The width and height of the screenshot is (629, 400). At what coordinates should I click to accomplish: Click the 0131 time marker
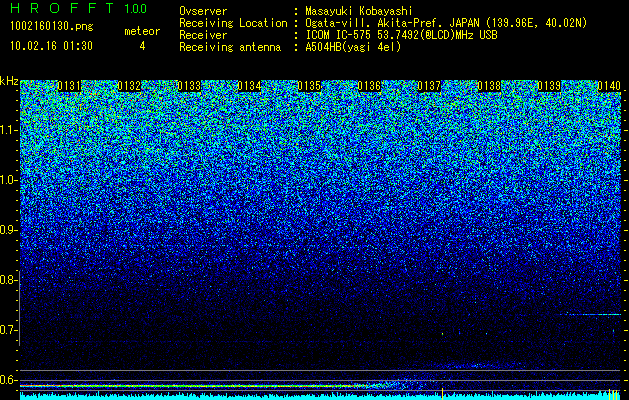pos(69,86)
